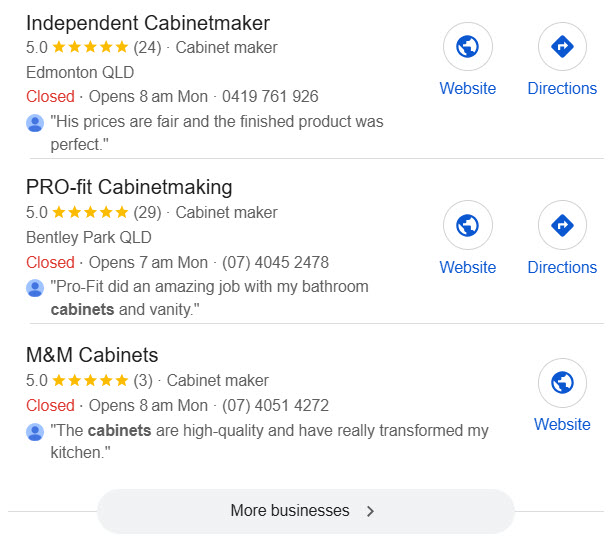608x541 pixels.
Task: Click the More businesses chevron arrow
Action: point(370,511)
